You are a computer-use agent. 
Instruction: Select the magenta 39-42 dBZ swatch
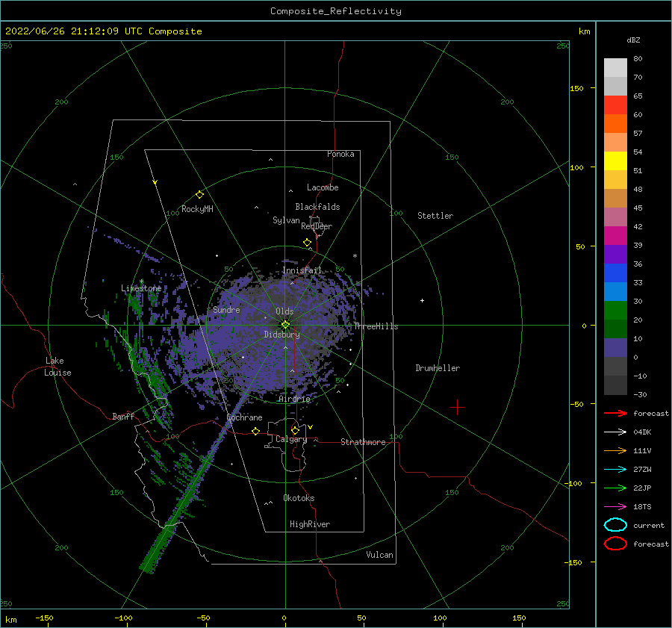[x=615, y=236]
